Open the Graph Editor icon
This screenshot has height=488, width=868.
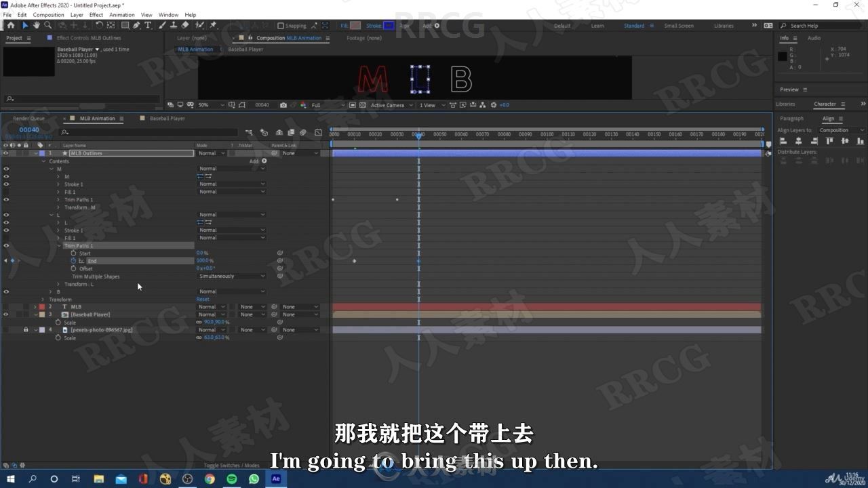[x=319, y=132]
